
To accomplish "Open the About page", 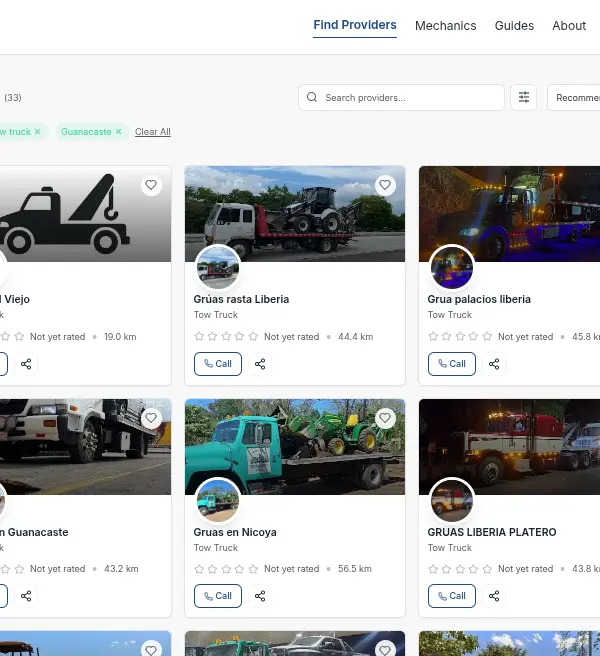I will tap(569, 26).
